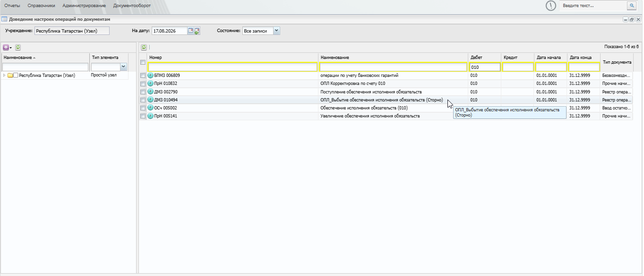Sort by the Дата конца column header
644x276 pixels.
(584, 58)
